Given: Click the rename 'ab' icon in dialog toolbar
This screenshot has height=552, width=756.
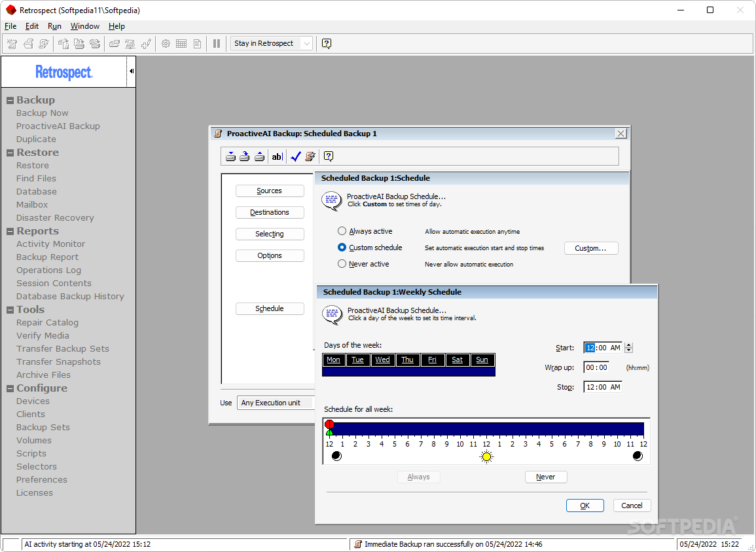Looking at the screenshot, I should [x=277, y=156].
